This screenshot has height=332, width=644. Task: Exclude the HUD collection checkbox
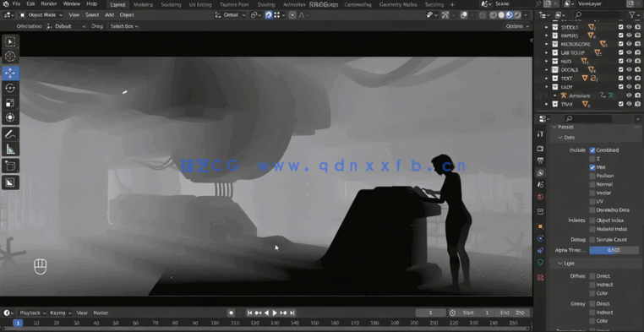point(621,61)
